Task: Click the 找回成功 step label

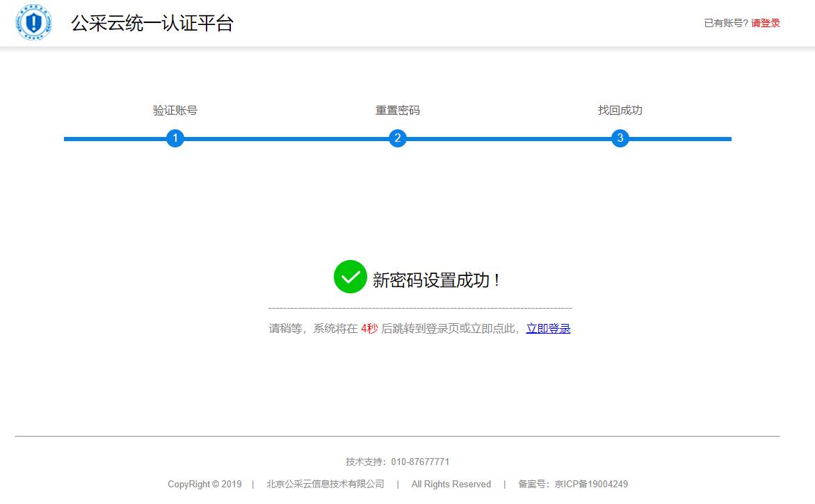Action: [x=620, y=111]
